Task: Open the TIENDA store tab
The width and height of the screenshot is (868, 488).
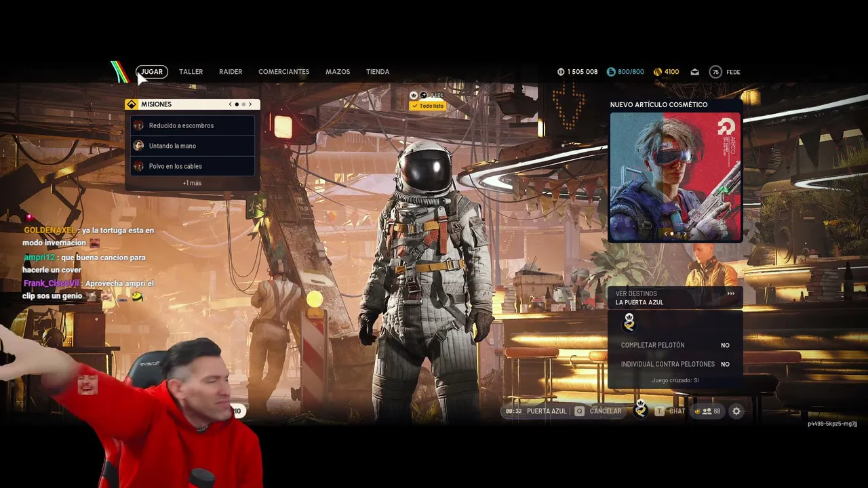Action: pyautogui.click(x=378, y=72)
